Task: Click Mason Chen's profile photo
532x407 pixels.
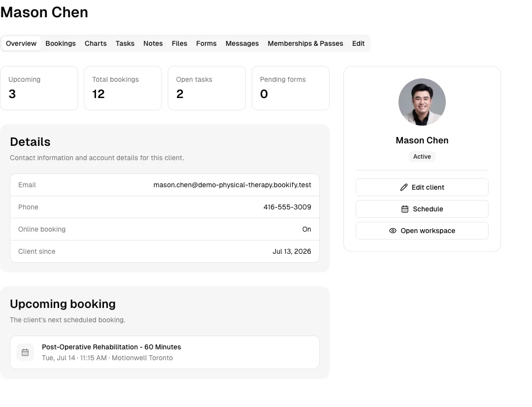Action: click(x=422, y=102)
